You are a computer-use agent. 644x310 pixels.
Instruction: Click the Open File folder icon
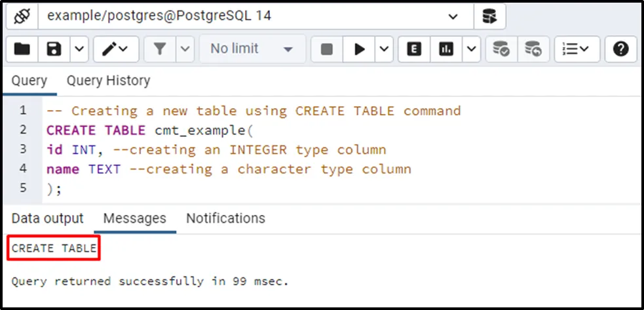click(x=22, y=49)
